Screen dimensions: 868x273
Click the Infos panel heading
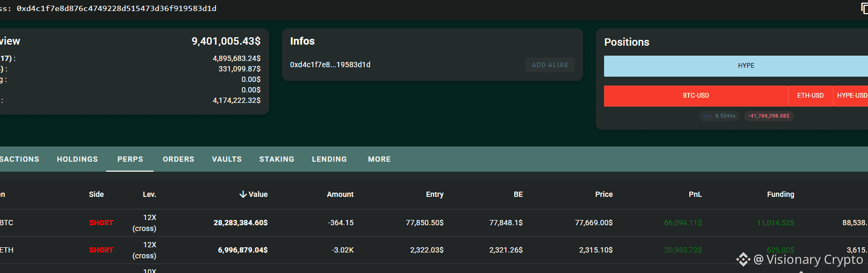click(302, 41)
